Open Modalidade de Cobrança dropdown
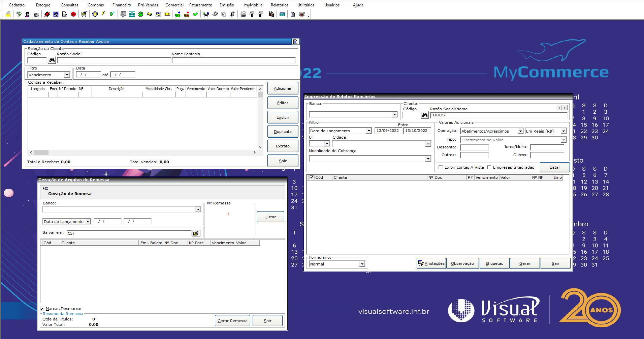Image resolution: width=644 pixels, height=339 pixels. point(428,159)
